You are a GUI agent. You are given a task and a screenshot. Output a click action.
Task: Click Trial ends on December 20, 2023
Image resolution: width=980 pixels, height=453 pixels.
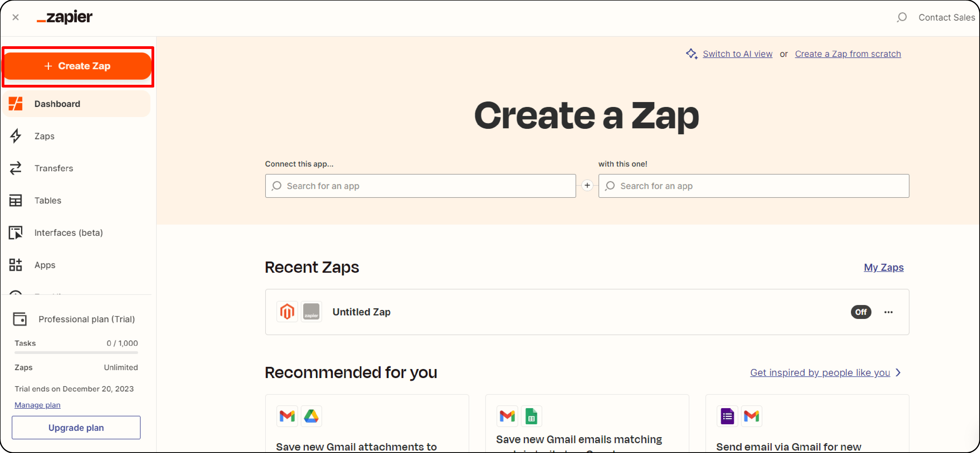(x=74, y=389)
